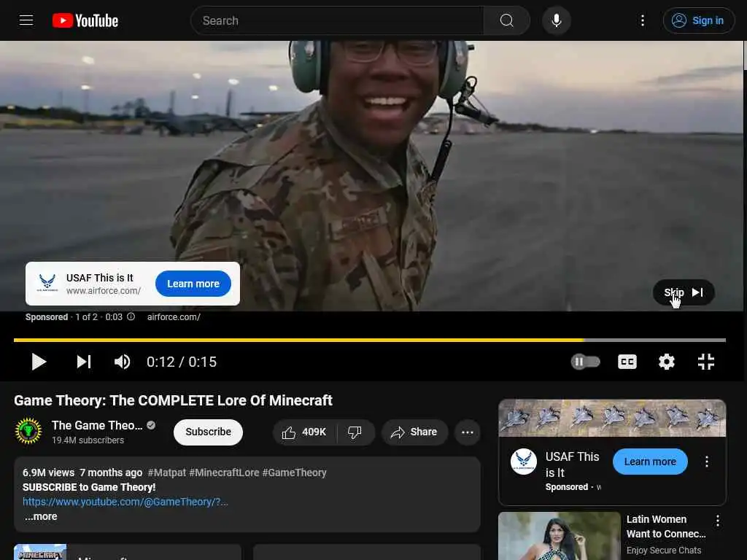This screenshot has width=747, height=560.
Task: Start voice search with microphone icon
Action: pyautogui.click(x=556, y=20)
